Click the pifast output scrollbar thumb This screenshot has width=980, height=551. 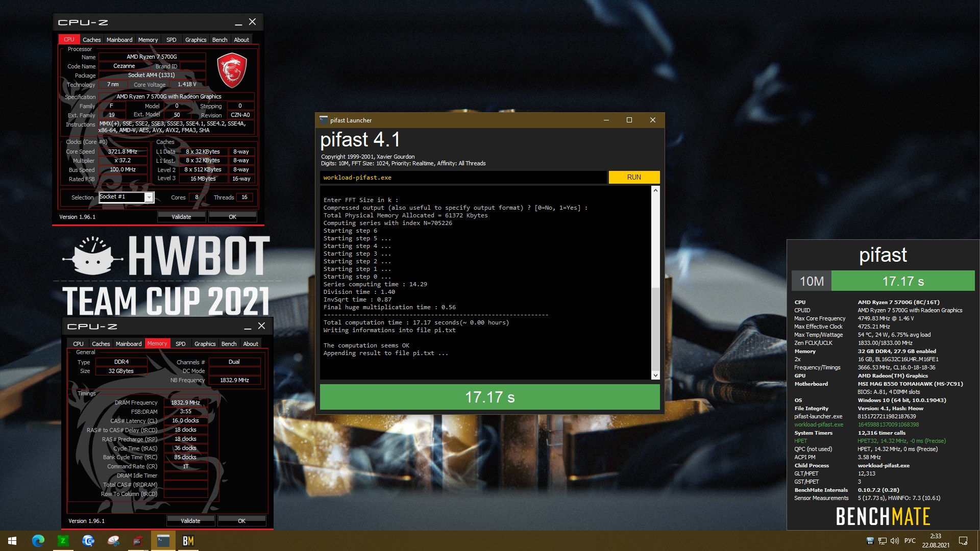point(655,329)
